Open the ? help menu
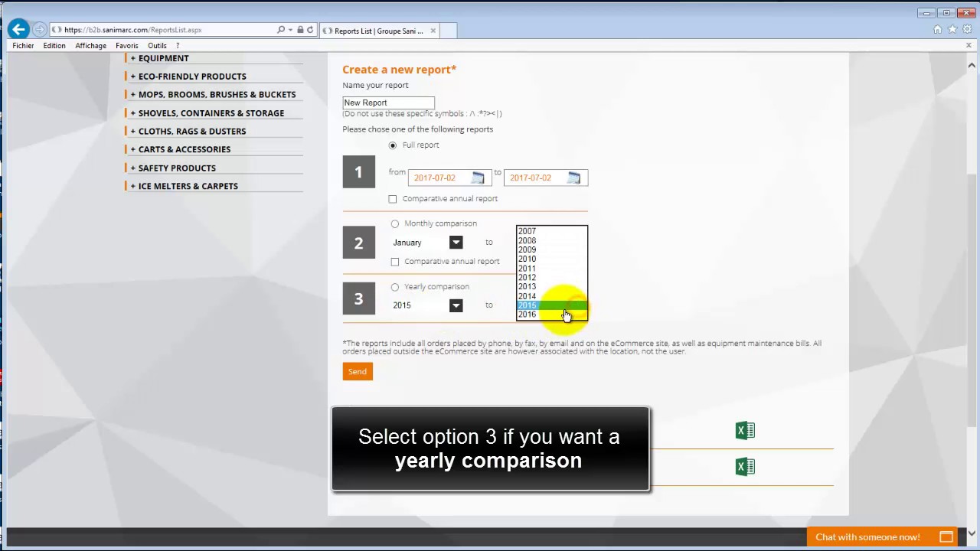980x551 pixels. click(x=178, y=46)
